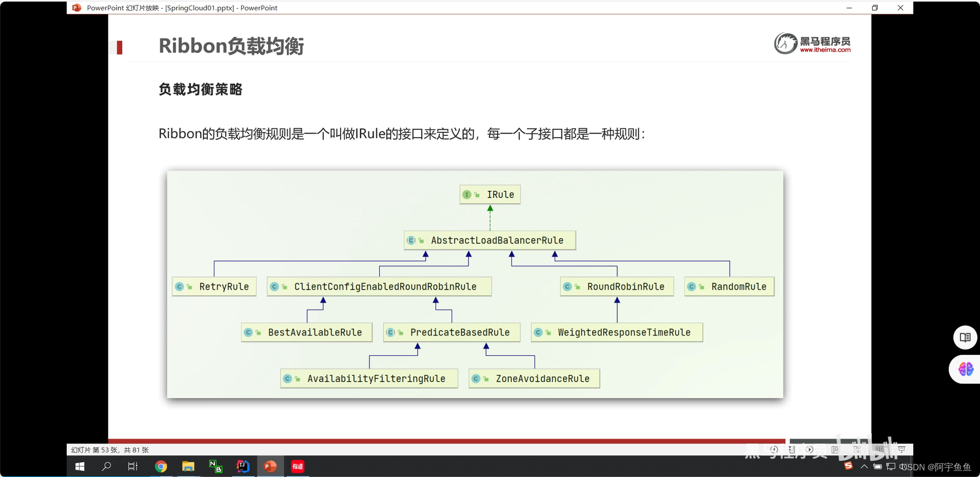
Task: Open the floating brain assistant button
Action: (x=966, y=369)
